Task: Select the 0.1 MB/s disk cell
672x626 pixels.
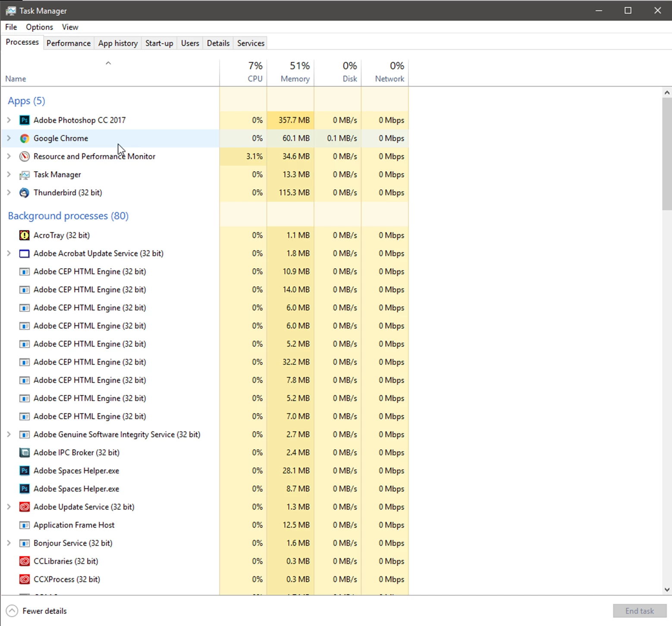Action: tap(338, 138)
